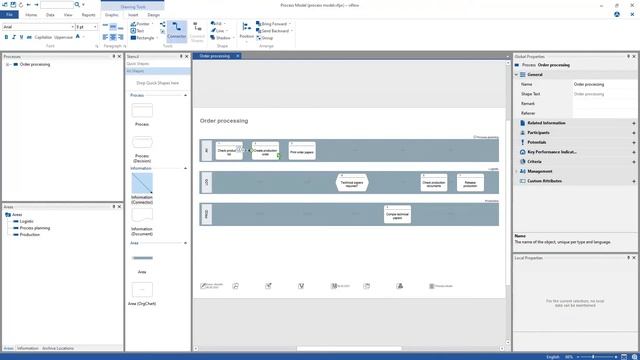This screenshot has height=360, width=640.
Task: Add a Participants entry with the plus
Action: pyautogui.click(x=633, y=133)
